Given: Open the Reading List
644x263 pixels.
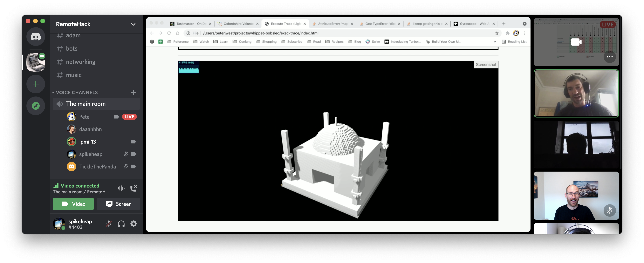Looking at the screenshot, I should (x=514, y=42).
